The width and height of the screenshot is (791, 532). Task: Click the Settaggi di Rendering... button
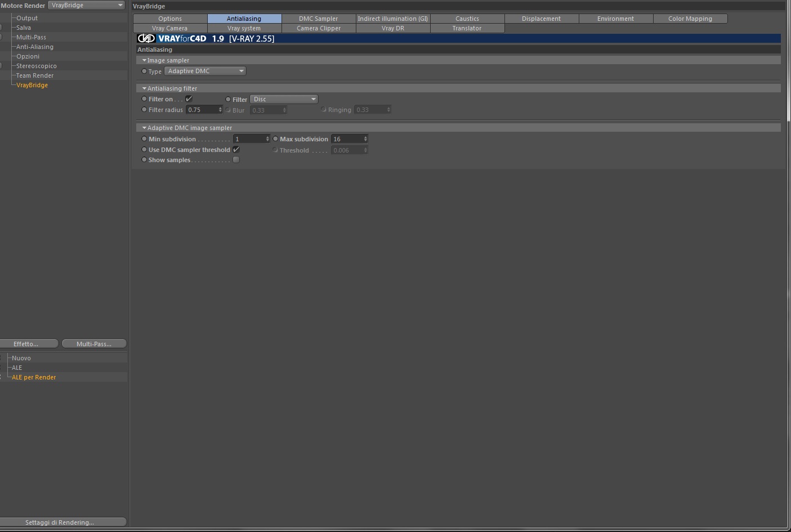(63, 522)
